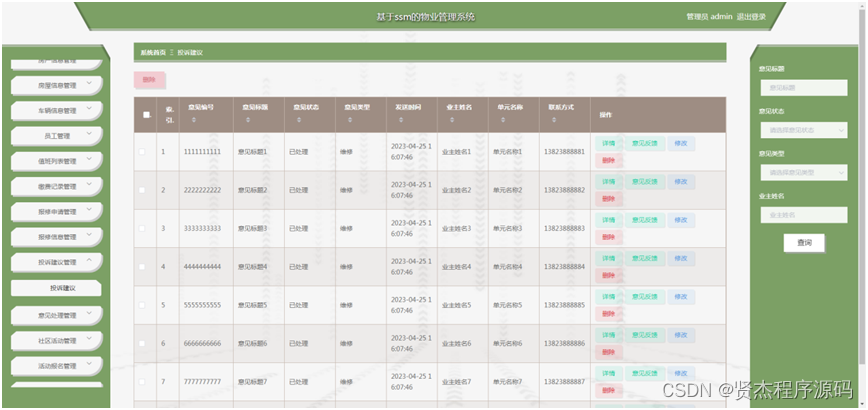Focus the 业主姓名 search input field
This screenshot has width=868, height=410.
(x=804, y=215)
